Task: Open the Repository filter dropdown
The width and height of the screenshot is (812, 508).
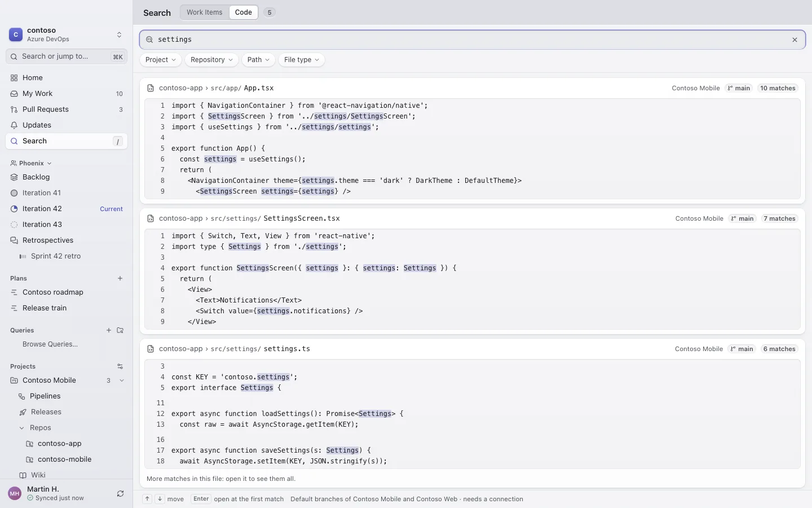Action: pyautogui.click(x=211, y=60)
